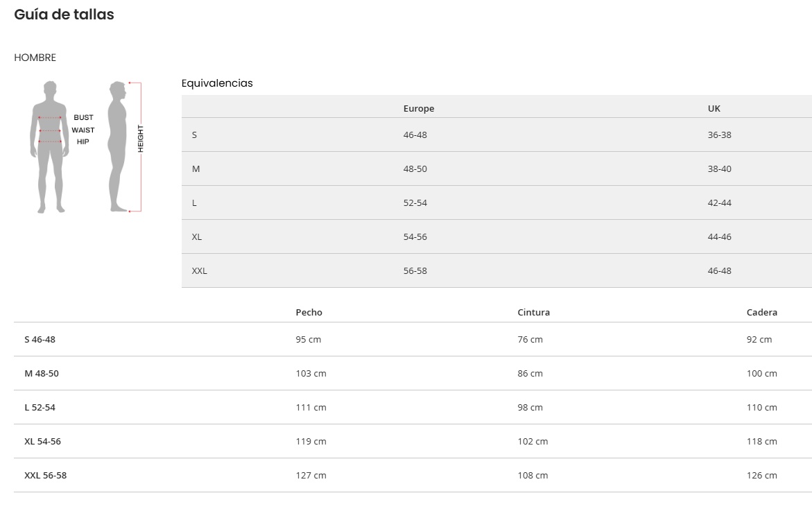
Task: Click the Pecho column header
Action: tap(309, 313)
